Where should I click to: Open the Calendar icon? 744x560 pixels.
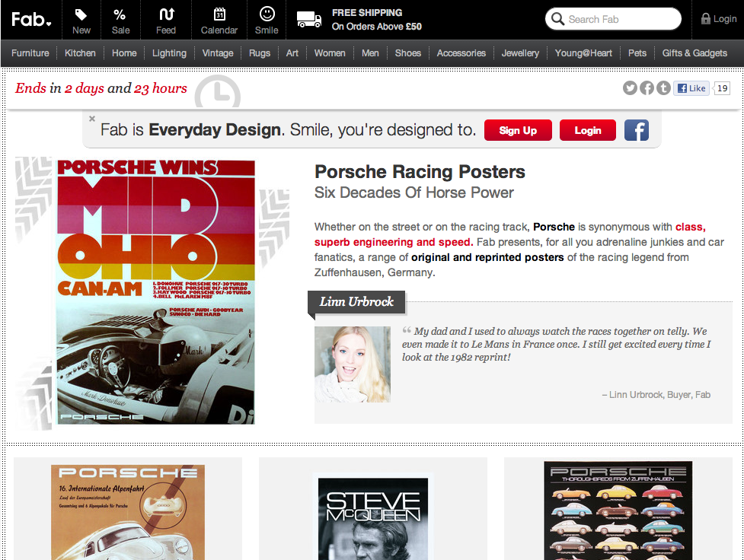(x=219, y=14)
